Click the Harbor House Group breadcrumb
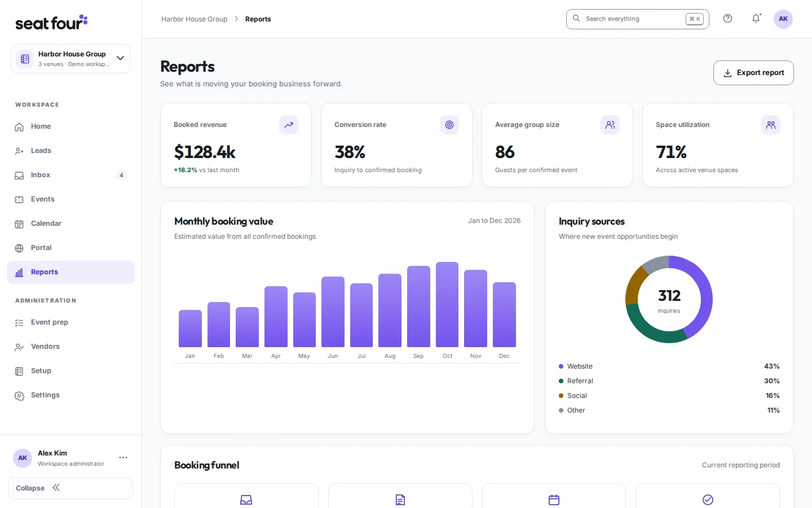Image resolution: width=812 pixels, height=508 pixels. (x=194, y=19)
